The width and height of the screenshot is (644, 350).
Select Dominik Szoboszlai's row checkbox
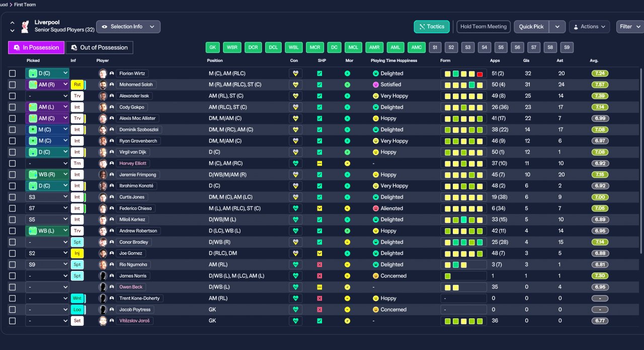13,129
